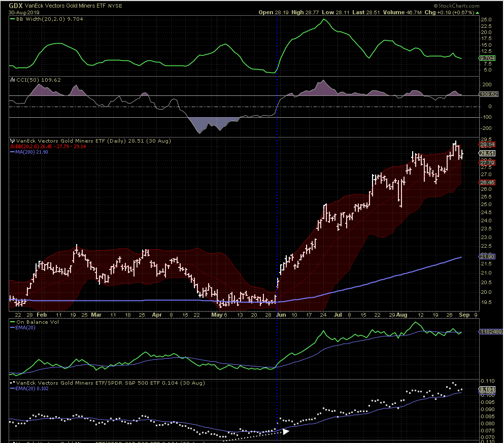This screenshot has height=443, width=504.
Task: Click the 0.090 tick on ratio axis
Action: [488, 410]
